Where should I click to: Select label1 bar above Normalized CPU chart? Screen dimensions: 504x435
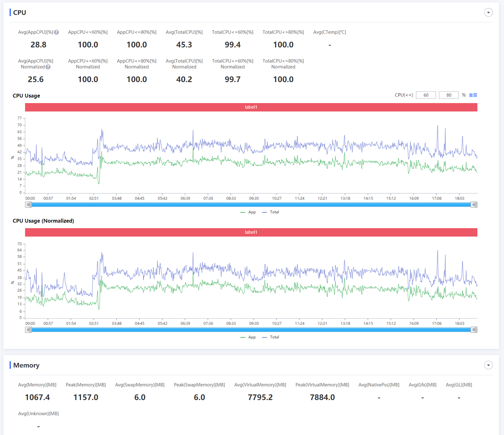(x=251, y=232)
